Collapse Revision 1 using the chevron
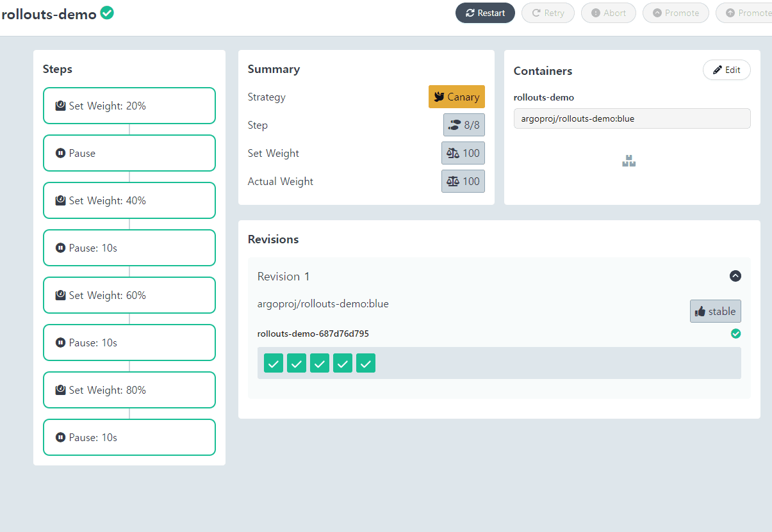 click(735, 276)
